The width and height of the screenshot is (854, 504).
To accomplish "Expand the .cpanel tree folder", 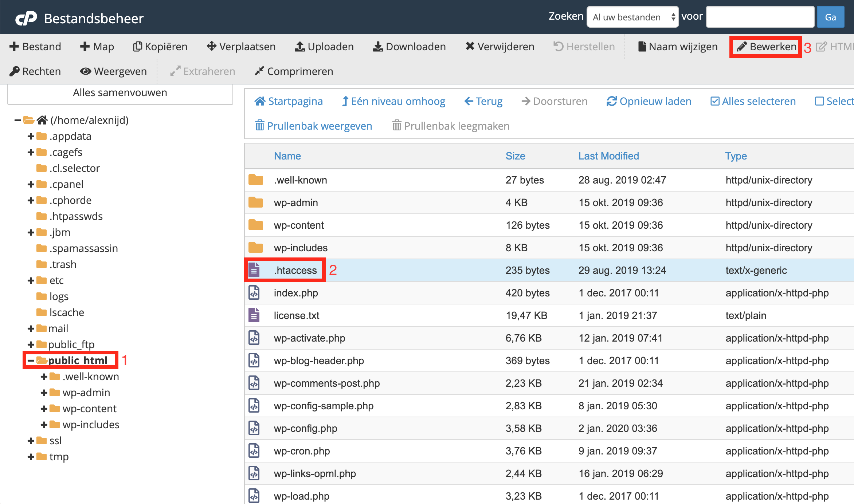I will tap(31, 184).
